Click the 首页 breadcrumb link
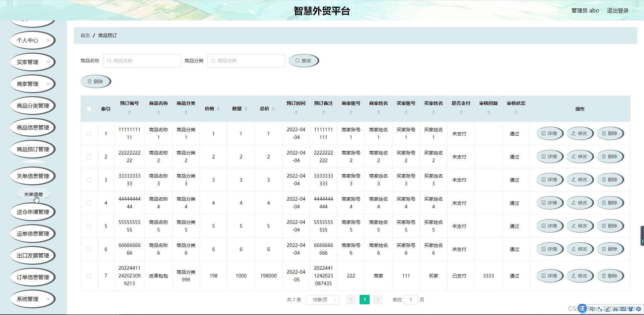The width and height of the screenshot is (644, 315). tap(85, 36)
